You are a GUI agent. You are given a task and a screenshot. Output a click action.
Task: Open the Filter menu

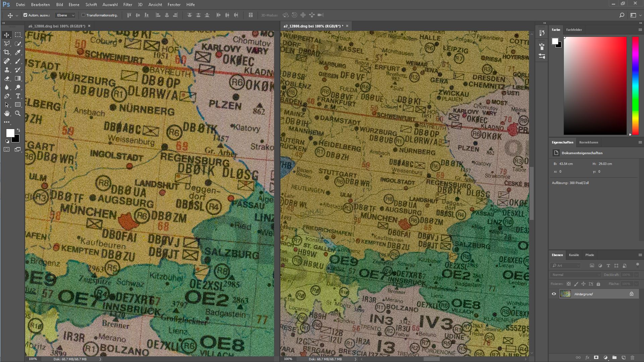click(x=127, y=5)
